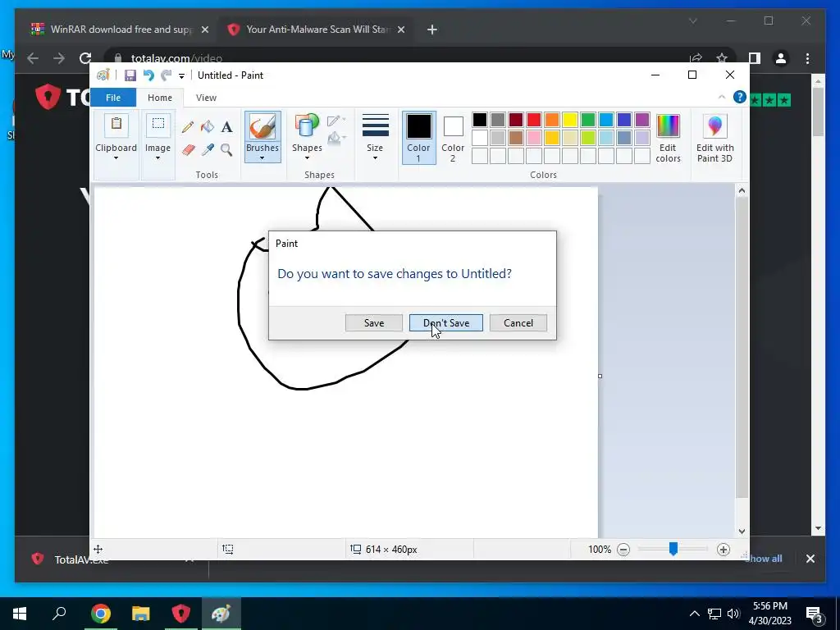Open Windows taskbar search
840x630 pixels.
click(59, 614)
